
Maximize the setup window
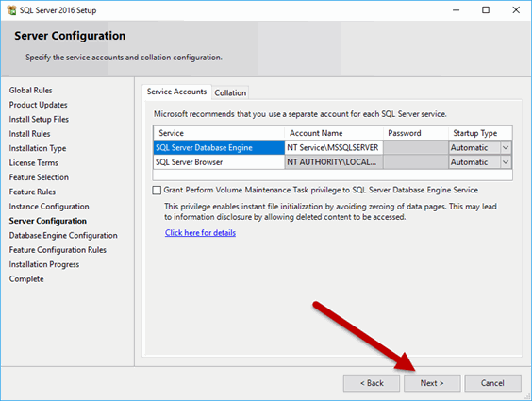[x=486, y=10]
